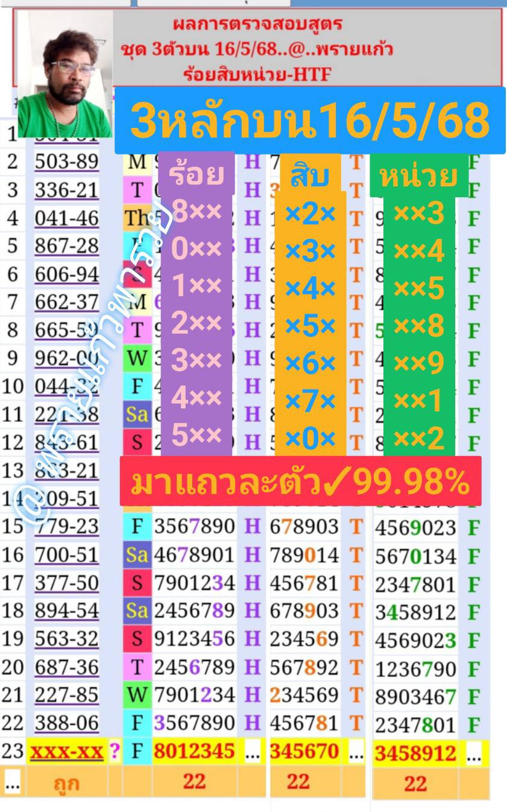Click the ellipsis cell beside 345670

357,752
